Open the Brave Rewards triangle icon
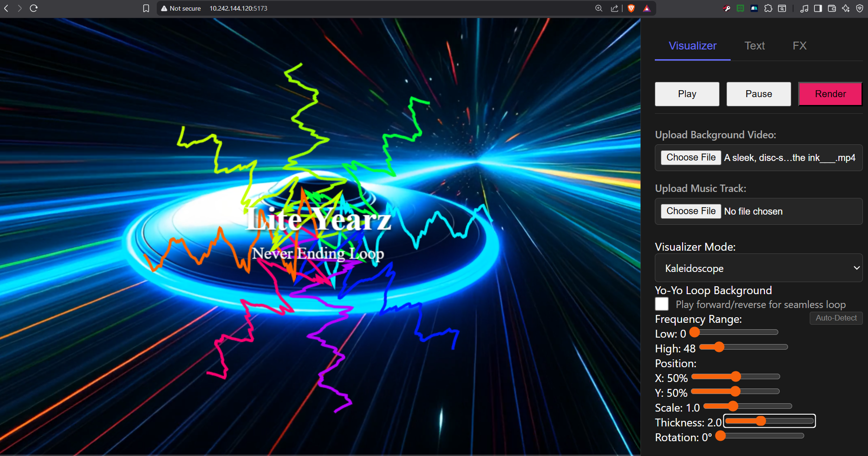Viewport: 868px width, 456px height. pos(646,8)
